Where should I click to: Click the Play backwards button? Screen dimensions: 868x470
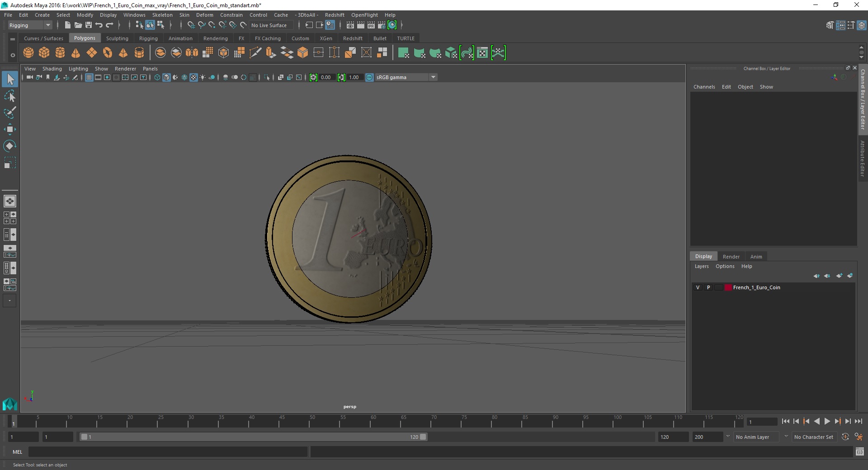[816, 421]
